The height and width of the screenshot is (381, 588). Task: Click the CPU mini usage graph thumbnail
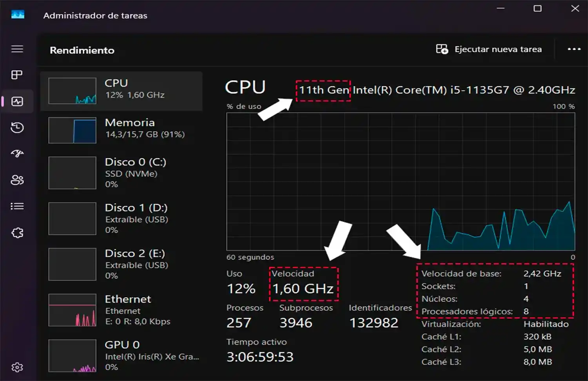coord(73,91)
